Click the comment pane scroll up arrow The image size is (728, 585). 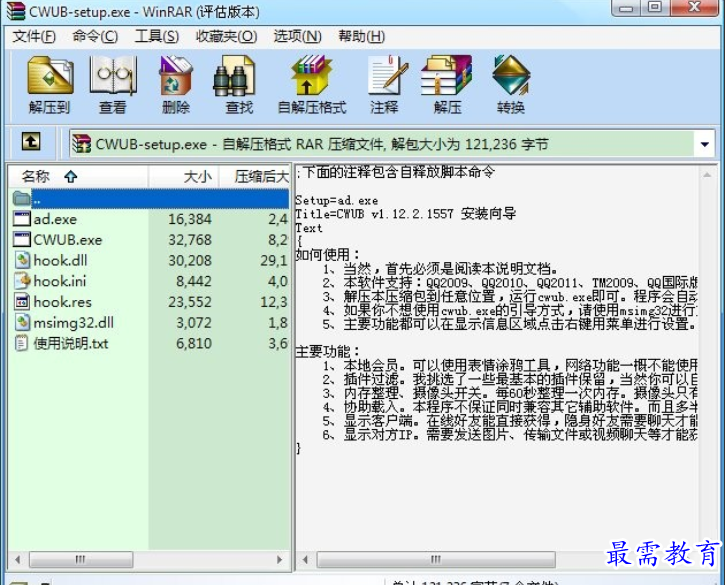pyautogui.click(x=707, y=175)
